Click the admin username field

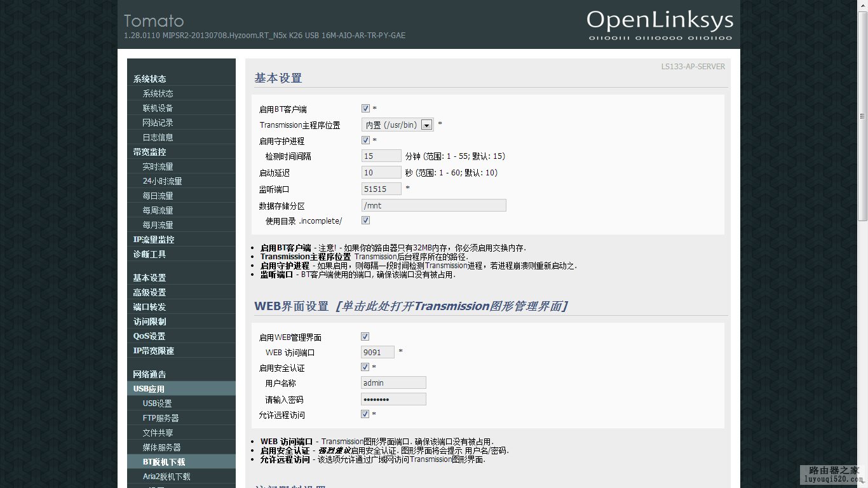coord(393,382)
